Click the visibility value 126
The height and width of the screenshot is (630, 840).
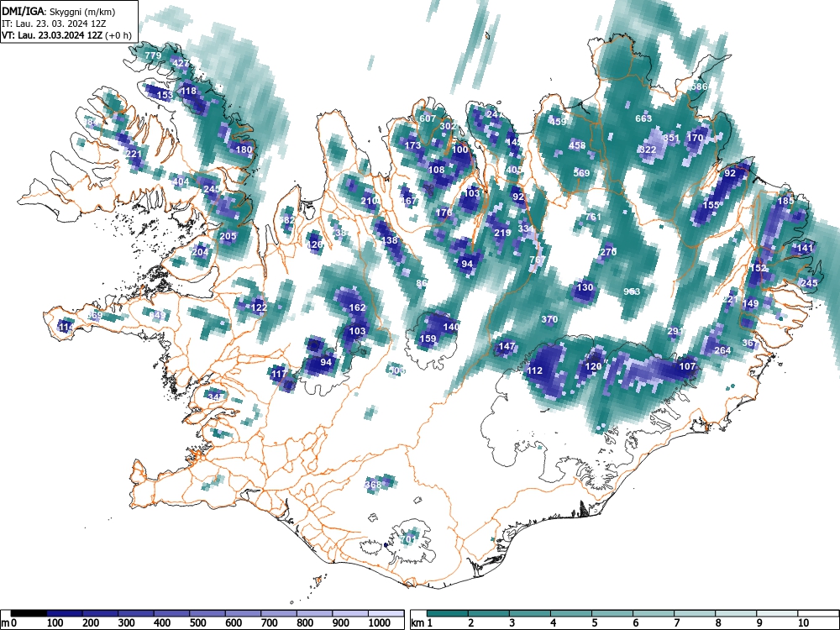[x=314, y=244]
